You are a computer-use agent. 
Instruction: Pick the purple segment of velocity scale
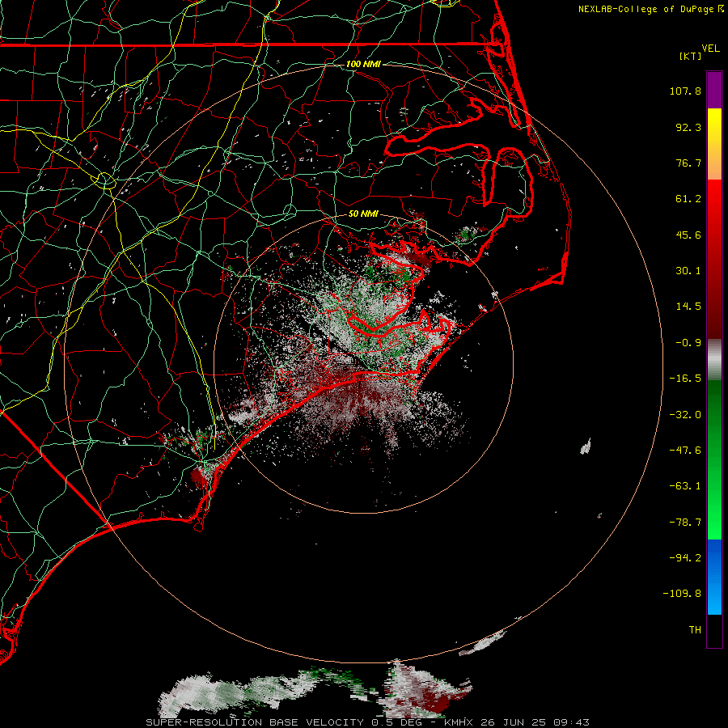click(714, 90)
